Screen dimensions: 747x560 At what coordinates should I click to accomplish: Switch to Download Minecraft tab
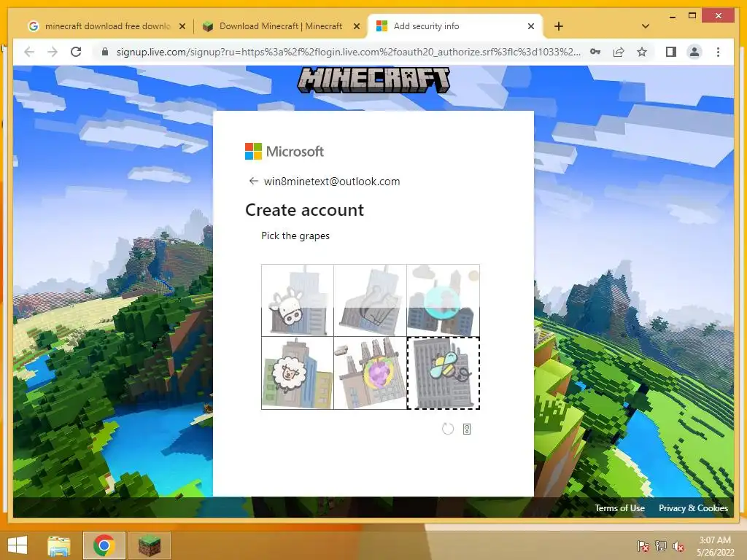click(281, 26)
